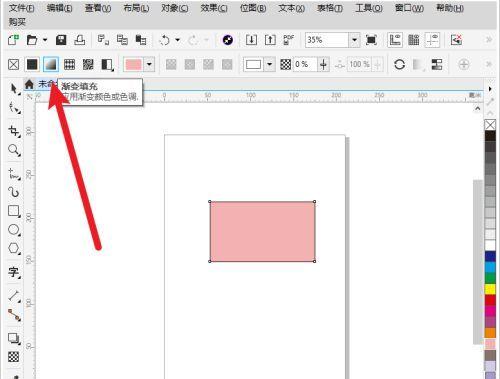This screenshot has width=500, height=379.
Task: Open the fill color picker dropdown
Action: [x=150, y=64]
